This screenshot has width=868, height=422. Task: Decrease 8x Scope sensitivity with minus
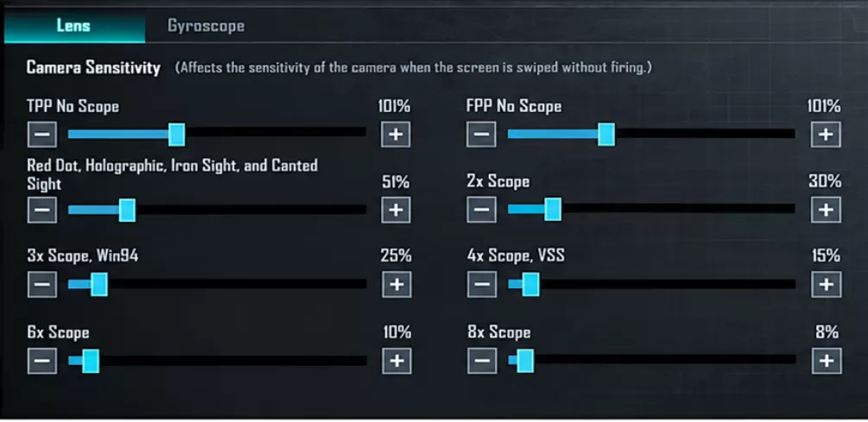point(482,362)
